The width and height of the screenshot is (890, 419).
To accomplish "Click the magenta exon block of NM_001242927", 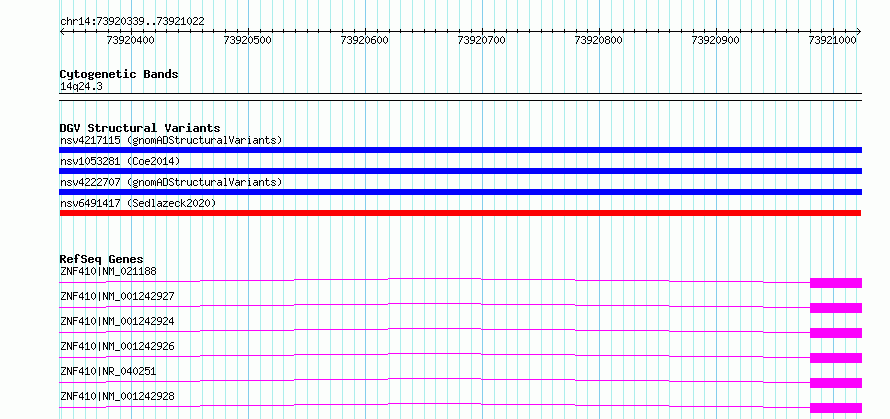I will 836,308.
